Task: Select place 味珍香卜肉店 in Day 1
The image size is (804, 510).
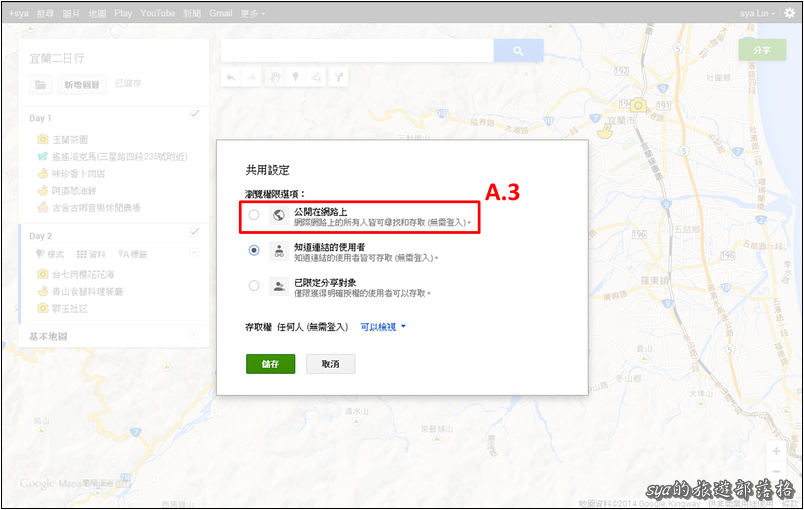Action: click(x=78, y=174)
